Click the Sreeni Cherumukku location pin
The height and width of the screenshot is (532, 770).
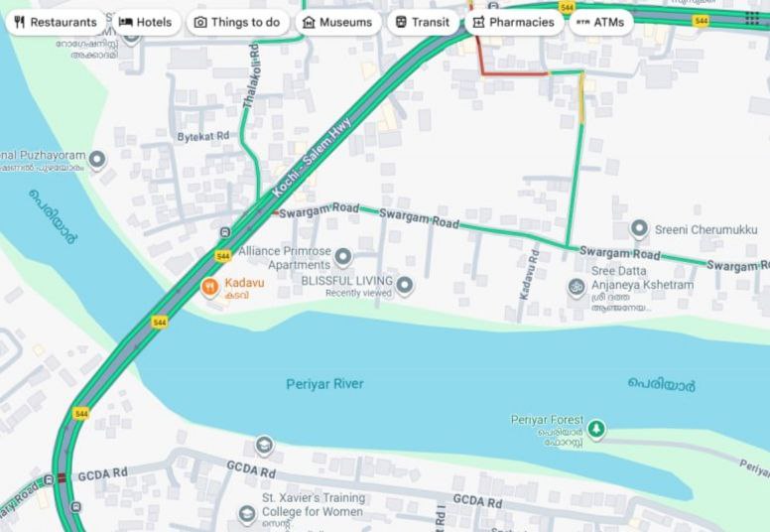pos(639,229)
